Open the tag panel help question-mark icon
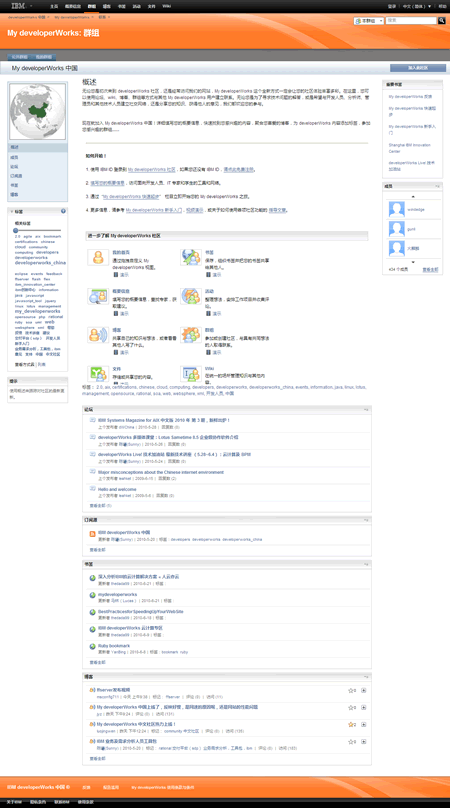Image resolution: width=450 pixels, height=808 pixels. pyautogui.click(x=63, y=211)
